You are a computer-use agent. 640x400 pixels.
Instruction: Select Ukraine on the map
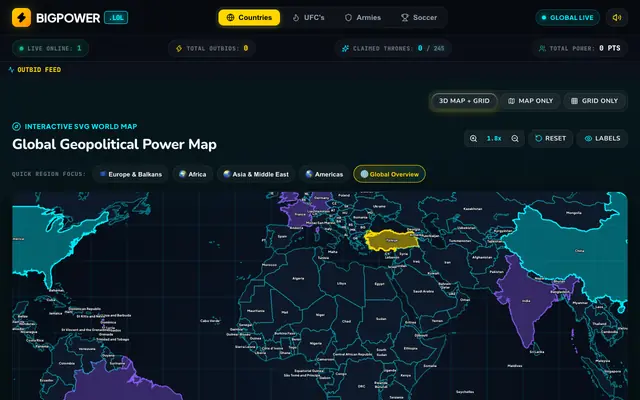[380, 206]
